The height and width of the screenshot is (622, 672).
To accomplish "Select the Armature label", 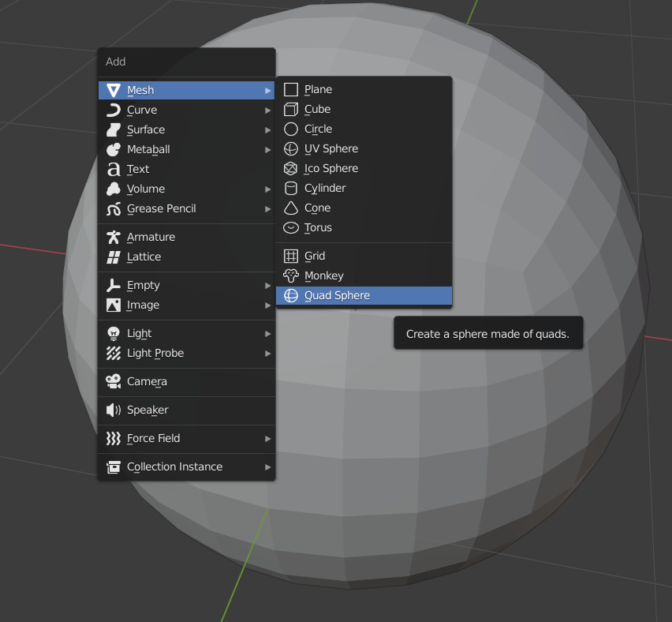I will (x=151, y=237).
